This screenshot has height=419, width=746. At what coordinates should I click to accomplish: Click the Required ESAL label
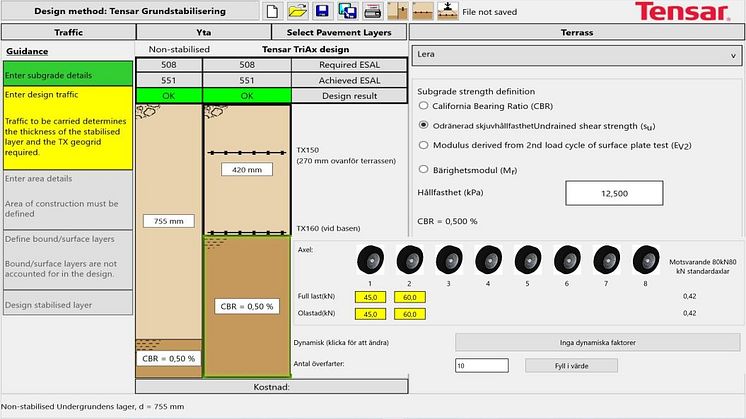(349, 65)
